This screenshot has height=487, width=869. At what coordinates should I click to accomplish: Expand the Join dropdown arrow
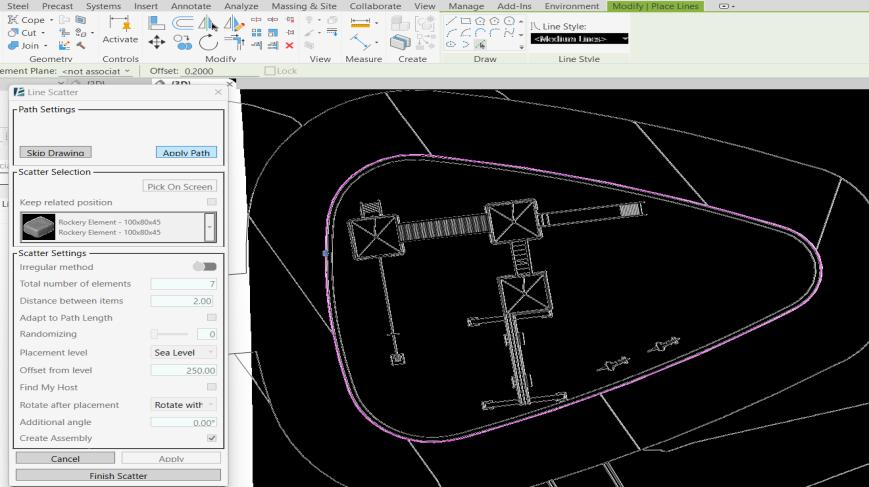pyautogui.click(x=45, y=45)
